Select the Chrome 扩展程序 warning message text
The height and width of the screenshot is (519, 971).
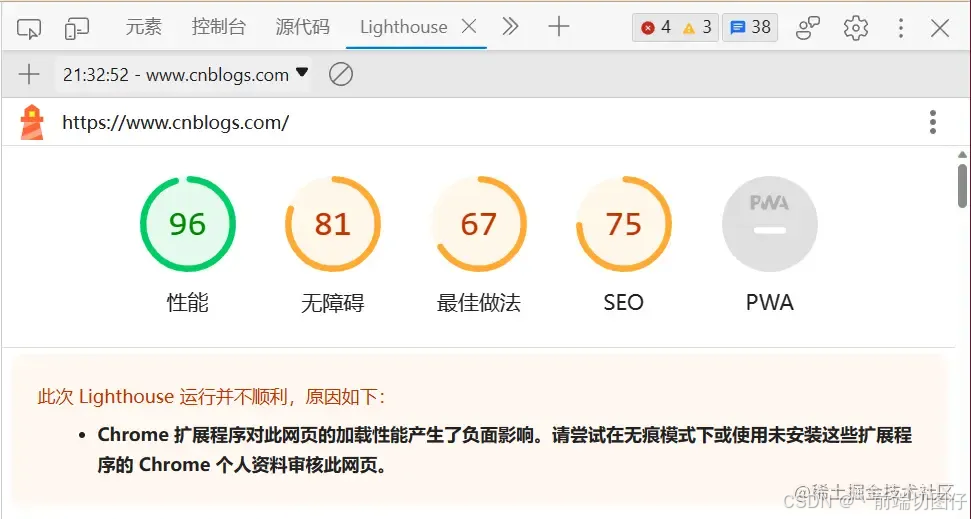(504, 450)
